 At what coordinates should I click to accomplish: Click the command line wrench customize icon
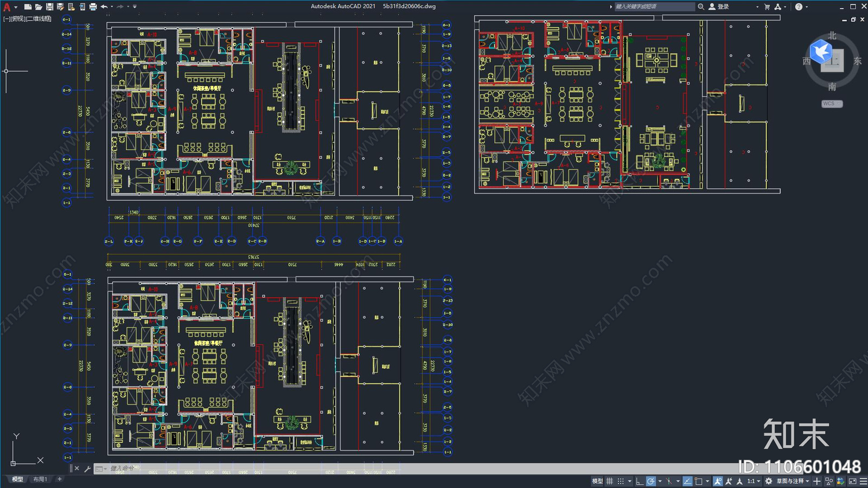pyautogui.click(x=87, y=468)
